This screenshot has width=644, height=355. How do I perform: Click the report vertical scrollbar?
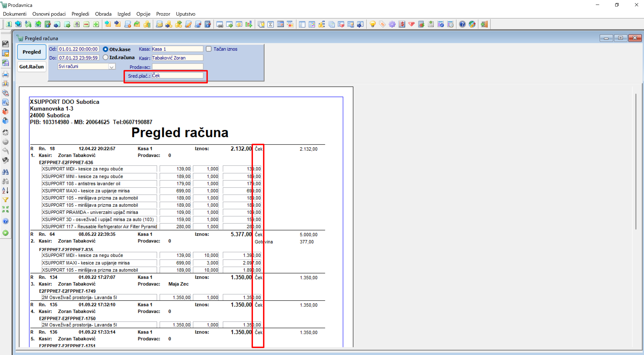pos(636,161)
